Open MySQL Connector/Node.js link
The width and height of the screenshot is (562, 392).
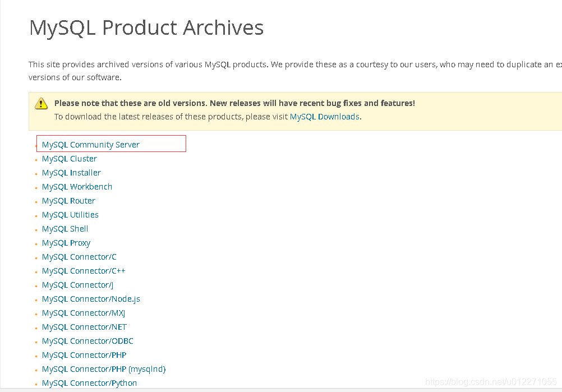(91, 299)
